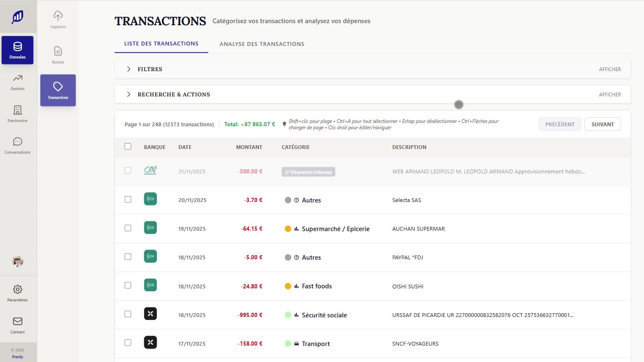644x362 pixels.
Task: Open the Transport category selector
Action: (307, 344)
